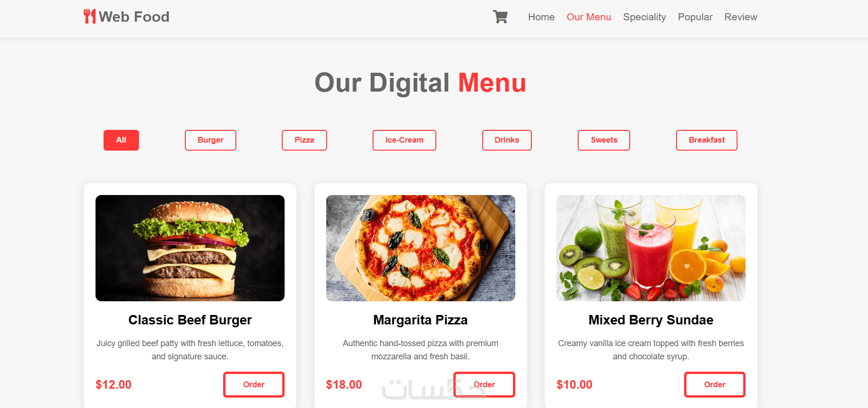
Task: Click the Margarita pizza image
Action: tap(421, 248)
